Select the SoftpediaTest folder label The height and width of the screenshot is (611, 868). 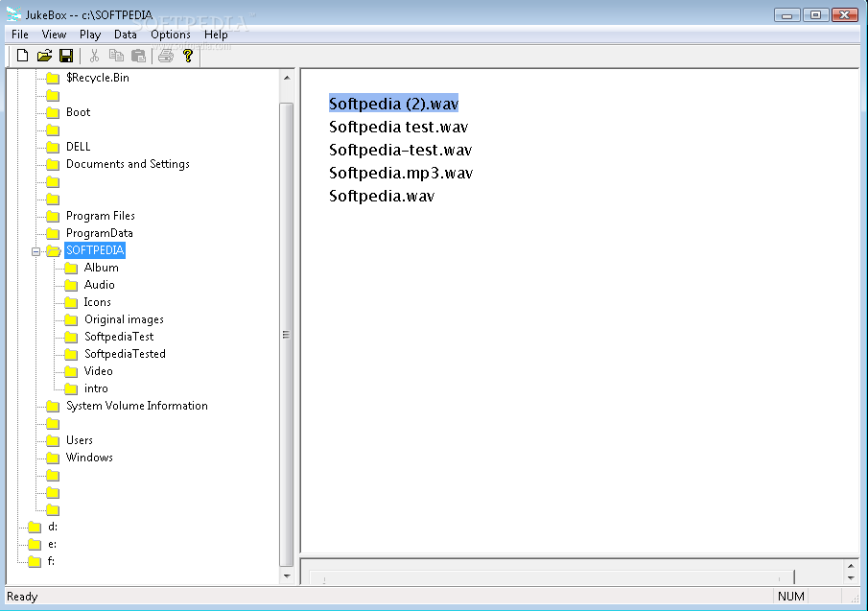pyautogui.click(x=119, y=337)
